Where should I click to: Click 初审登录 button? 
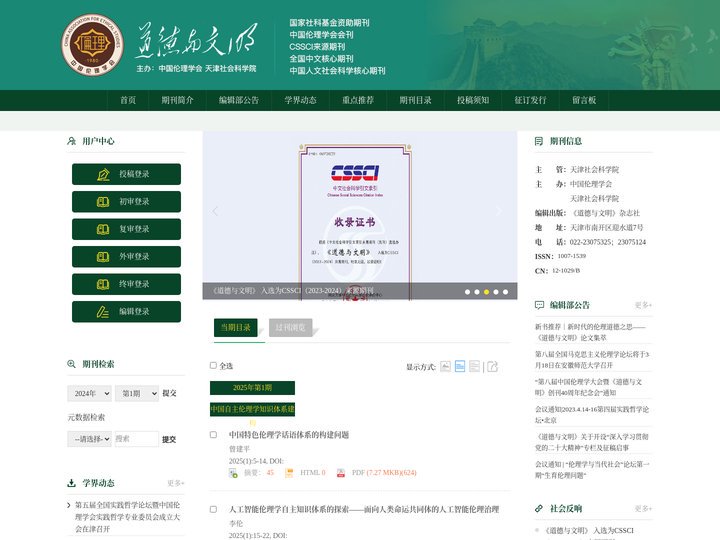126,202
